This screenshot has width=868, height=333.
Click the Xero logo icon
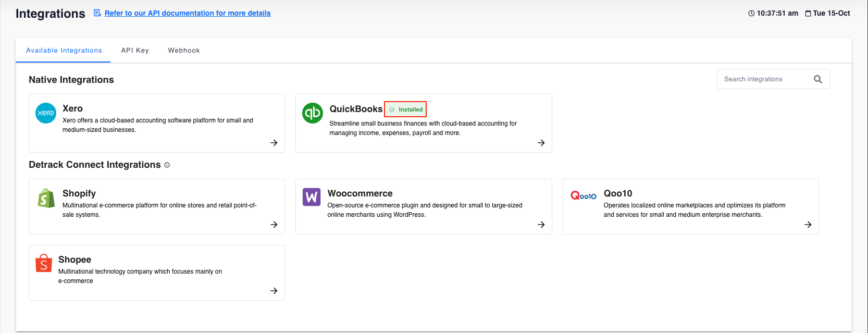[x=46, y=113]
